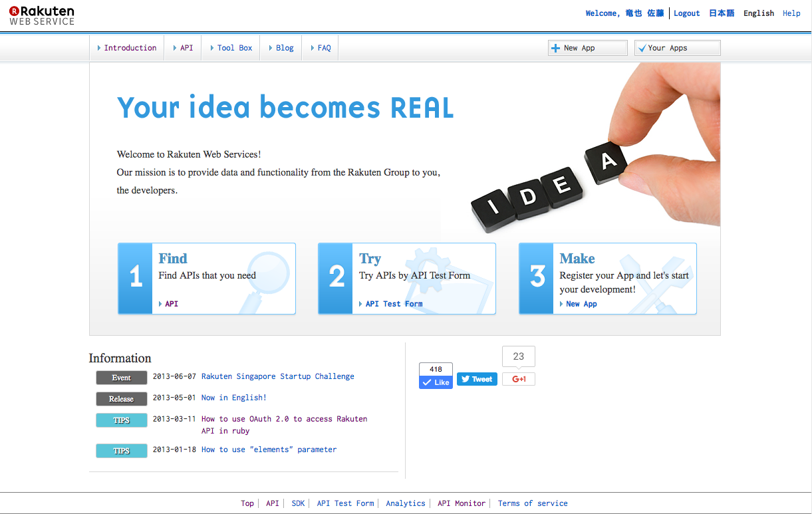This screenshot has width=812, height=514.
Task: Click the IDEA tiles hero image
Action: [595, 149]
